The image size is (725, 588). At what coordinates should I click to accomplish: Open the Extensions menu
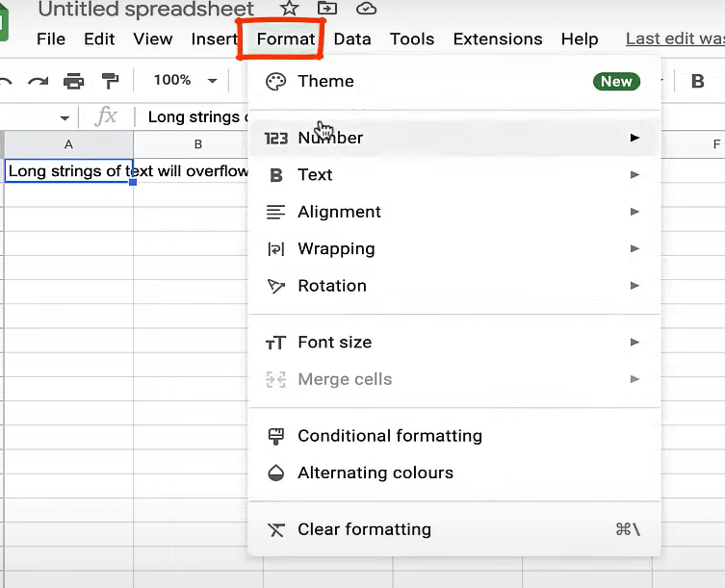click(x=497, y=39)
